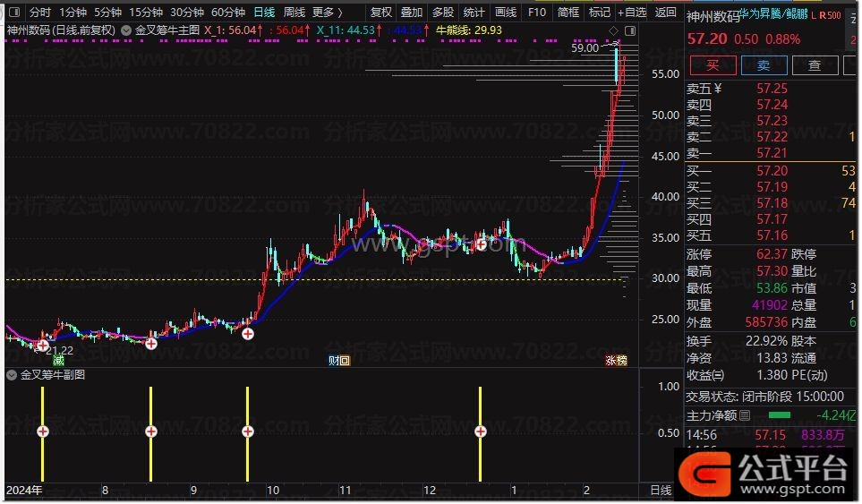Select the 日线 daily period
Screen dimensions: 862x504
coord(264,13)
